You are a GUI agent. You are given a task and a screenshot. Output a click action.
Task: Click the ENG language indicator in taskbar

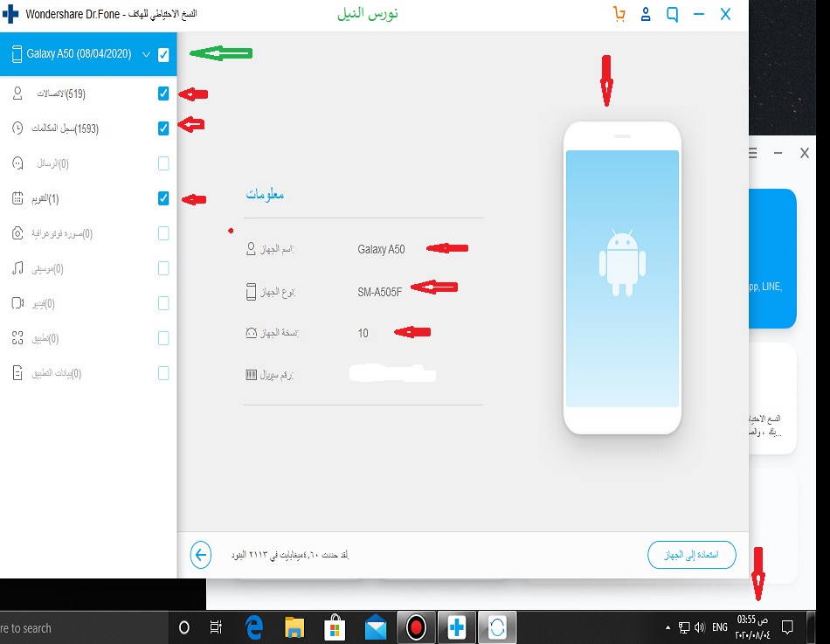pos(720,627)
